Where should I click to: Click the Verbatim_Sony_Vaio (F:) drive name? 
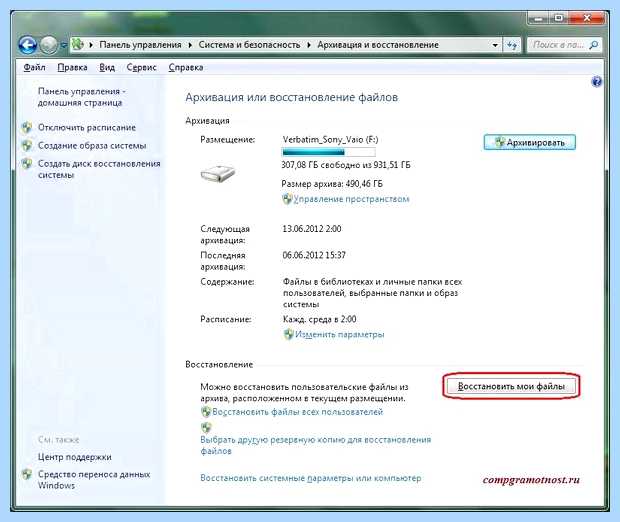coord(330,140)
